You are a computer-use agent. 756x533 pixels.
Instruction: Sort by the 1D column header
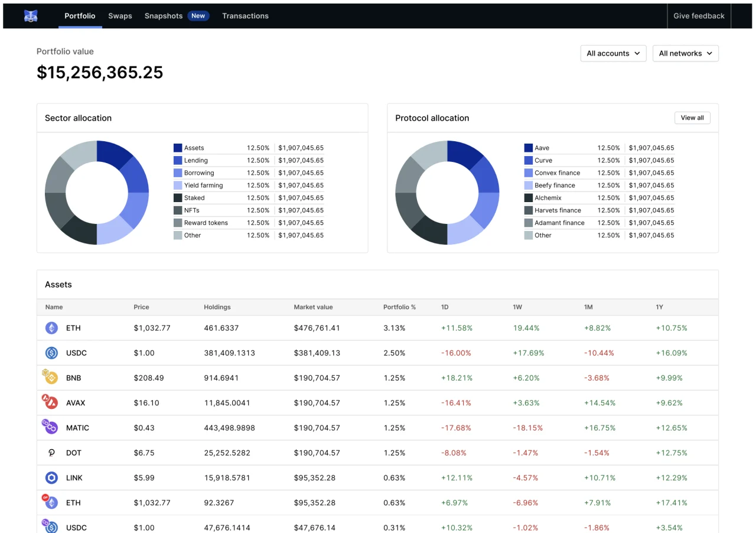(445, 307)
